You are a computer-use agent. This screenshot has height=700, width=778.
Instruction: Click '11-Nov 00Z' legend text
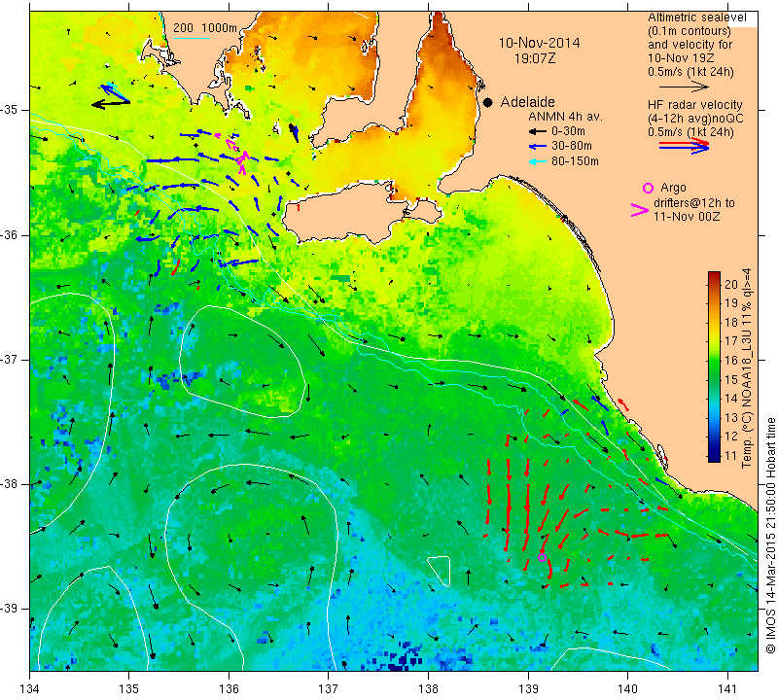[x=687, y=216]
